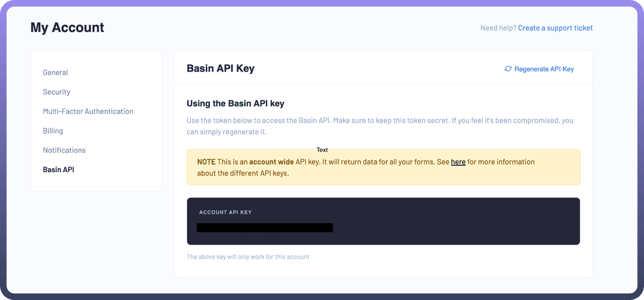Image resolution: width=644 pixels, height=300 pixels.
Task: Follow the underlined 'here' link in the note
Action: (x=458, y=162)
